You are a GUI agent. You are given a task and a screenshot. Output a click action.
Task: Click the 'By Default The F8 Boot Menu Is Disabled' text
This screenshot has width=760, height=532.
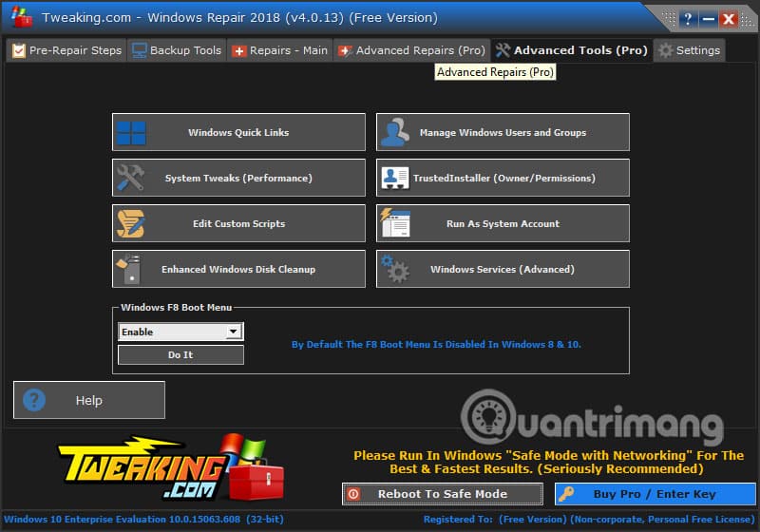point(436,344)
